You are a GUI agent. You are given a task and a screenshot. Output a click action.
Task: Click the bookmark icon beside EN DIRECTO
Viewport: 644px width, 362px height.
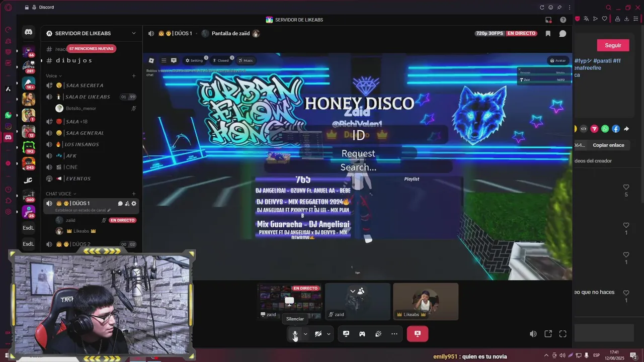click(x=548, y=33)
